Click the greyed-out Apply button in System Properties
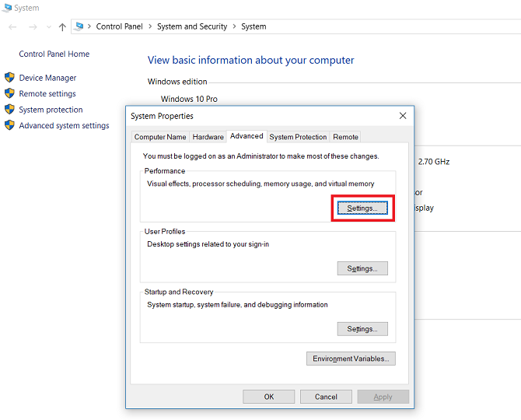This screenshot has width=521, height=420. [x=383, y=397]
